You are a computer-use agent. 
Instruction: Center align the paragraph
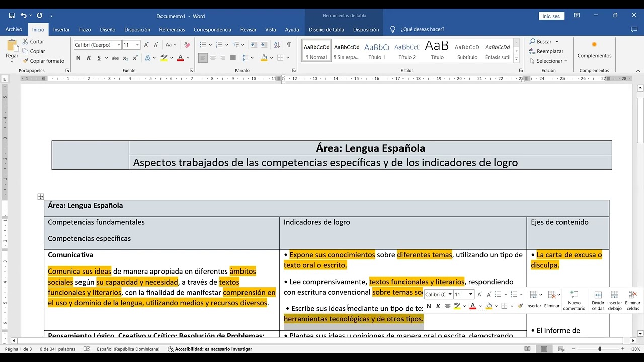pyautogui.click(x=213, y=58)
